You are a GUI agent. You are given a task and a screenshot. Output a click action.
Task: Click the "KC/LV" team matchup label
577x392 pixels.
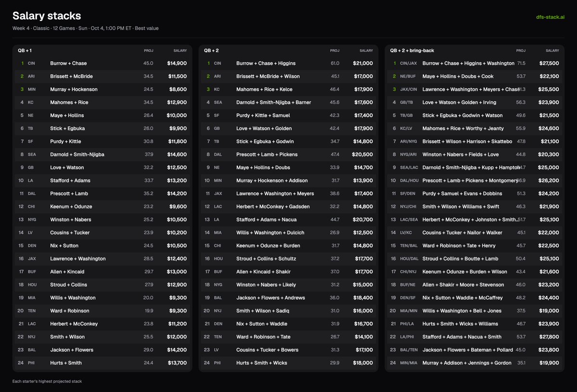406,128
